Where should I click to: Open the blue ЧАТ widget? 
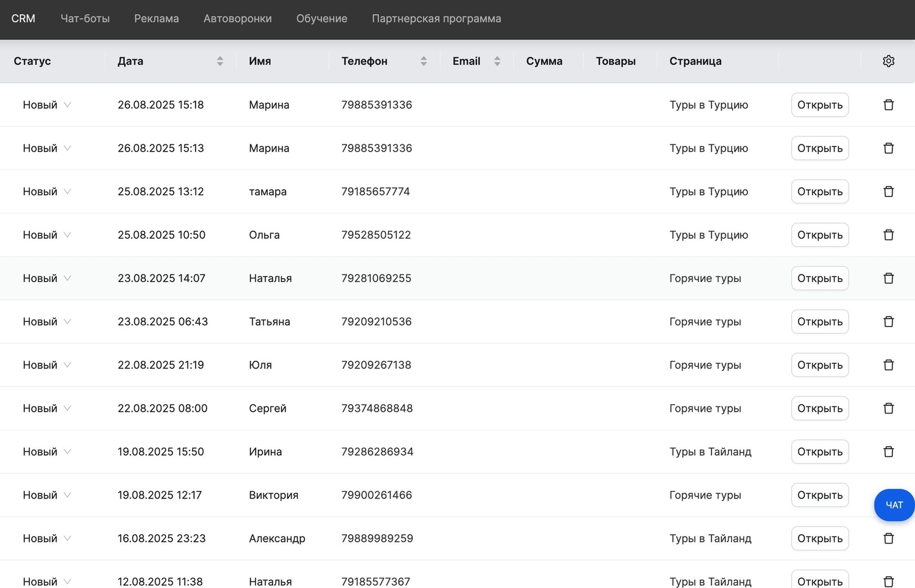pyautogui.click(x=893, y=505)
